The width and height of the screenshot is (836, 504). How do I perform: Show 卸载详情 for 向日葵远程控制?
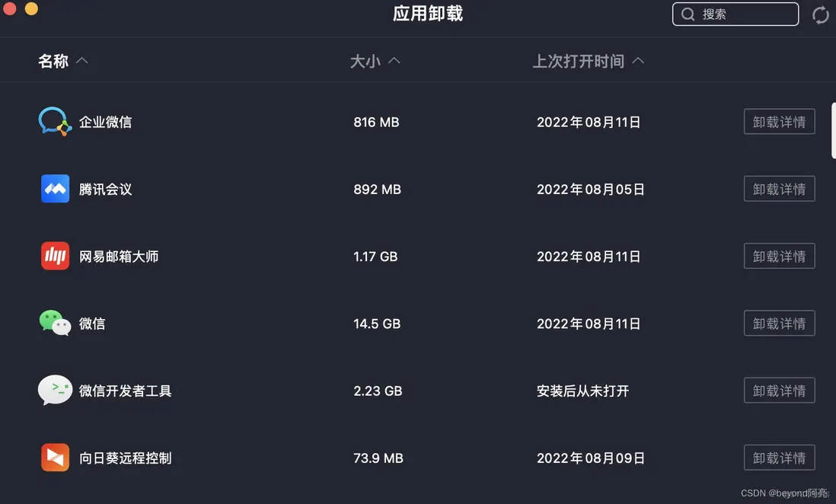click(779, 458)
